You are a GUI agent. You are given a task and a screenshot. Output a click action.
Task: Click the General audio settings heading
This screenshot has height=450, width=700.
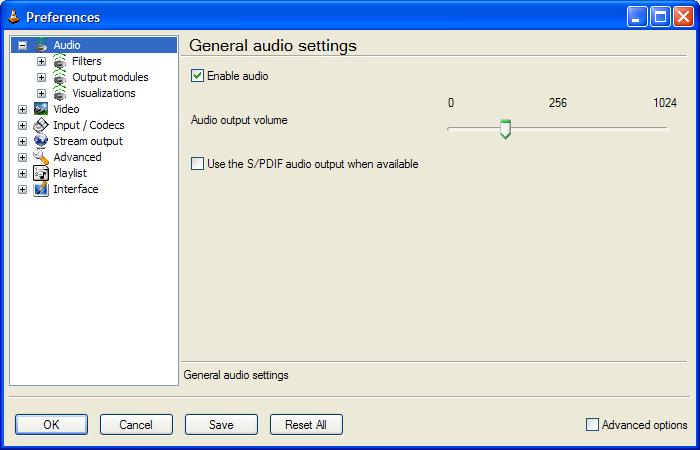(273, 46)
